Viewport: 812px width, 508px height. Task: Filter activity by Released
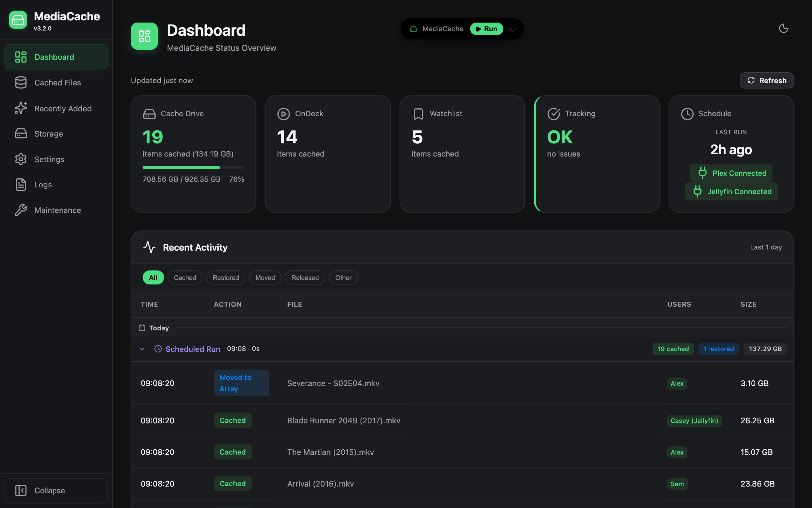[x=305, y=277]
